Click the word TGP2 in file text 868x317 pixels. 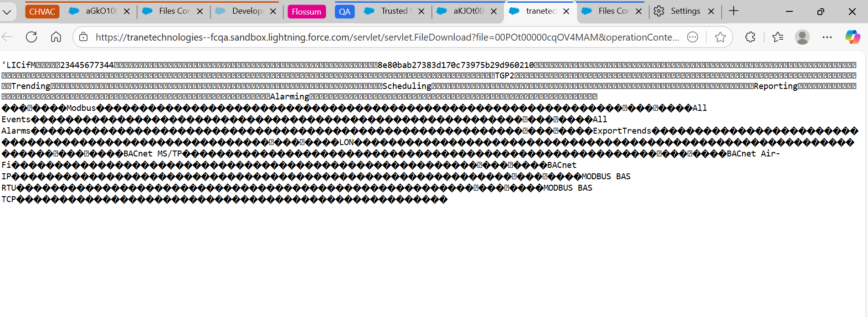504,76
